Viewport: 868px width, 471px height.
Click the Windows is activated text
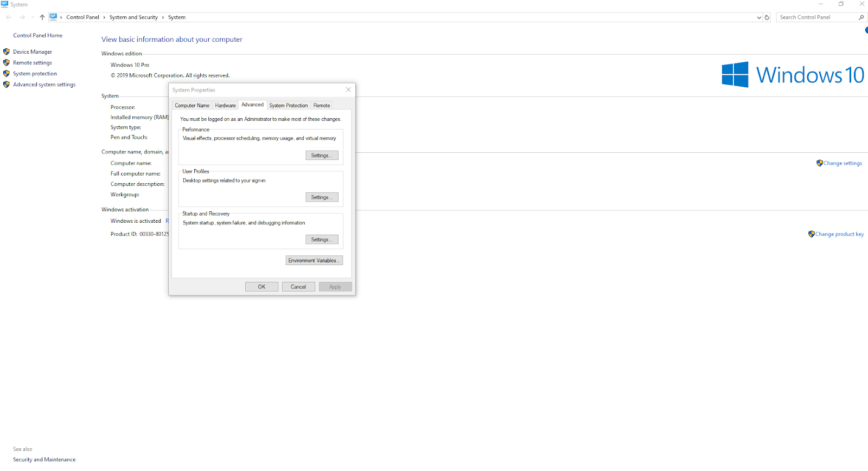(x=136, y=221)
